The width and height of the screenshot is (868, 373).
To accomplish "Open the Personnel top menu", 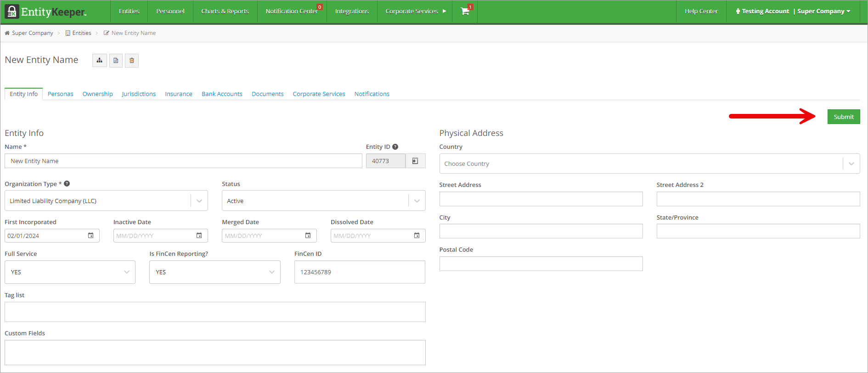I will (x=170, y=11).
